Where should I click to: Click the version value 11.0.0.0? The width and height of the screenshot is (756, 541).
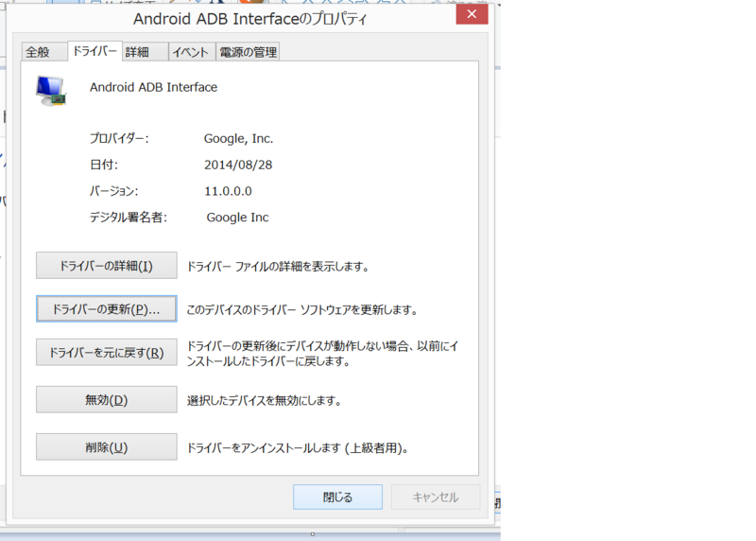pyautogui.click(x=228, y=191)
